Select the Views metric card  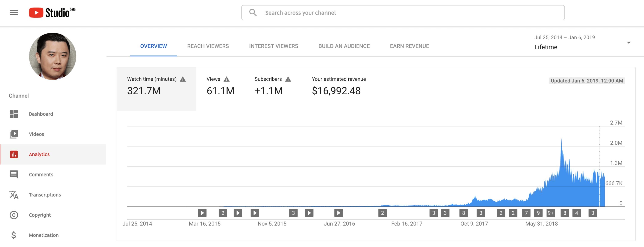click(x=220, y=86)
